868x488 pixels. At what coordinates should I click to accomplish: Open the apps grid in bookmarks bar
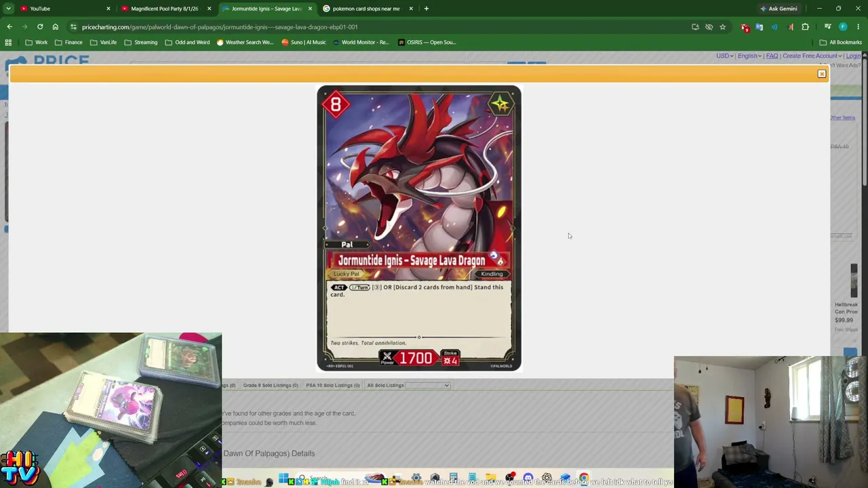coord(8,42)
